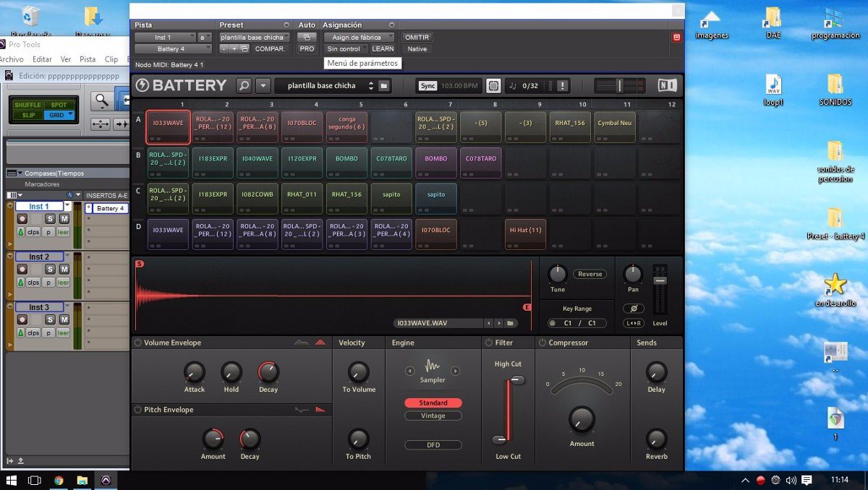This screenshot has height=490, width=868.
Task: Open the sample folder beside I033WAVE.WAV
Action: click(x=511, y=323)
